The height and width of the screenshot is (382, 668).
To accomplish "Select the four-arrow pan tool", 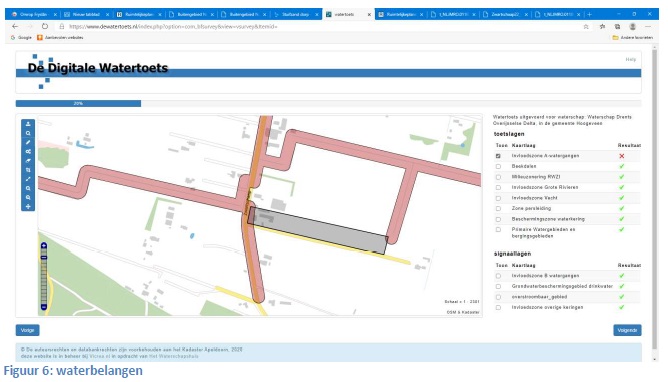I will [28, 207].
